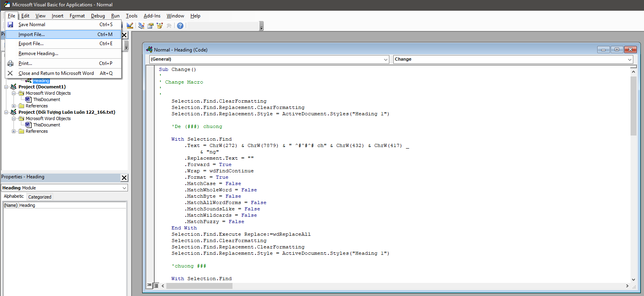This screenshot has height=296, width=644.
Task: Choose Remove Heading... menu entry
Action: [63, 53]
